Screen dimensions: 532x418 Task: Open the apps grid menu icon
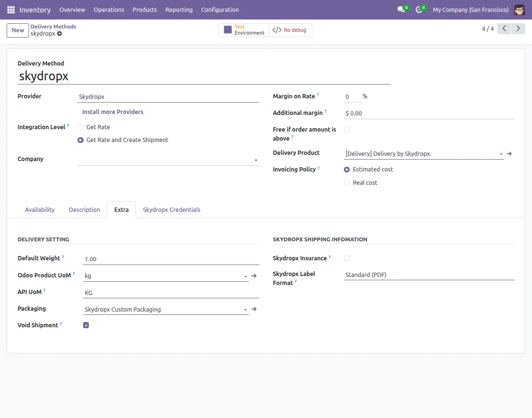(x=11, y=9)
